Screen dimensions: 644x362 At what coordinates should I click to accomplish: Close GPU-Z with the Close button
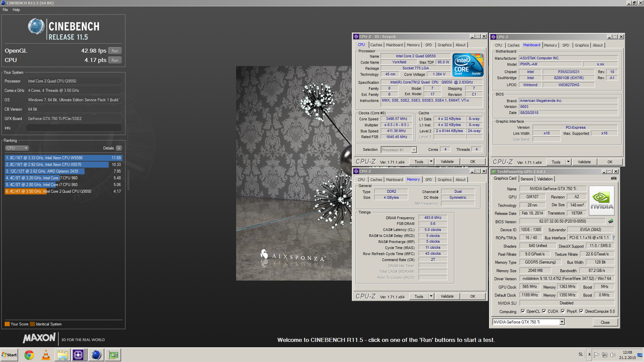tap(605, 322)
